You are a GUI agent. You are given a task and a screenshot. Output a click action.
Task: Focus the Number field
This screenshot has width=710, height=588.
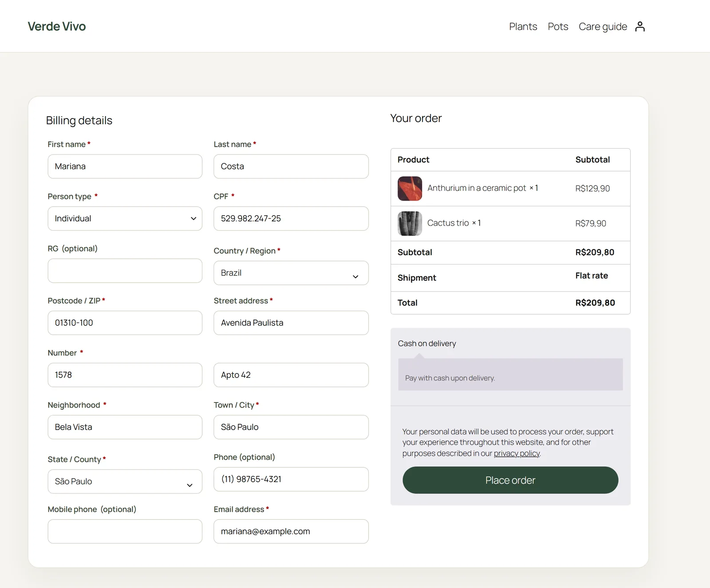coord(125,375)
